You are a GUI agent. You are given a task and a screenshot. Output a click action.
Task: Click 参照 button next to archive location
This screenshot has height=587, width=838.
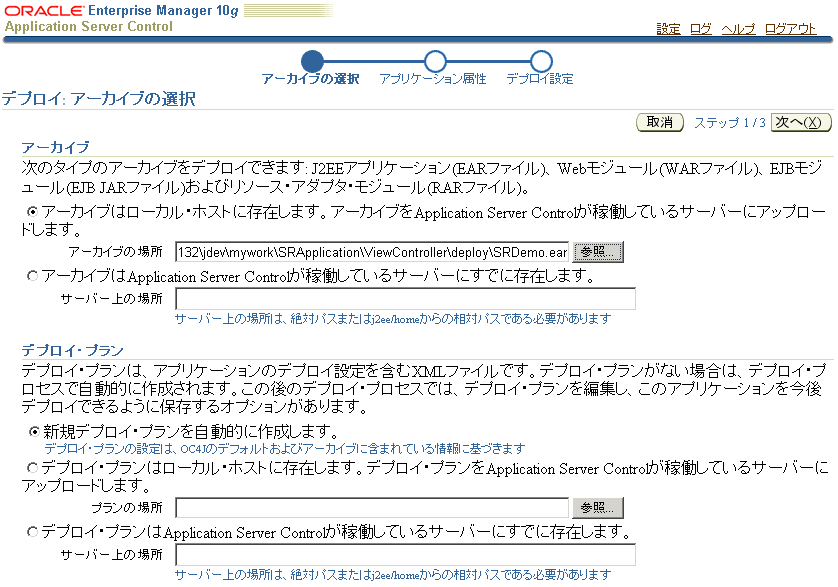(598, 252)
